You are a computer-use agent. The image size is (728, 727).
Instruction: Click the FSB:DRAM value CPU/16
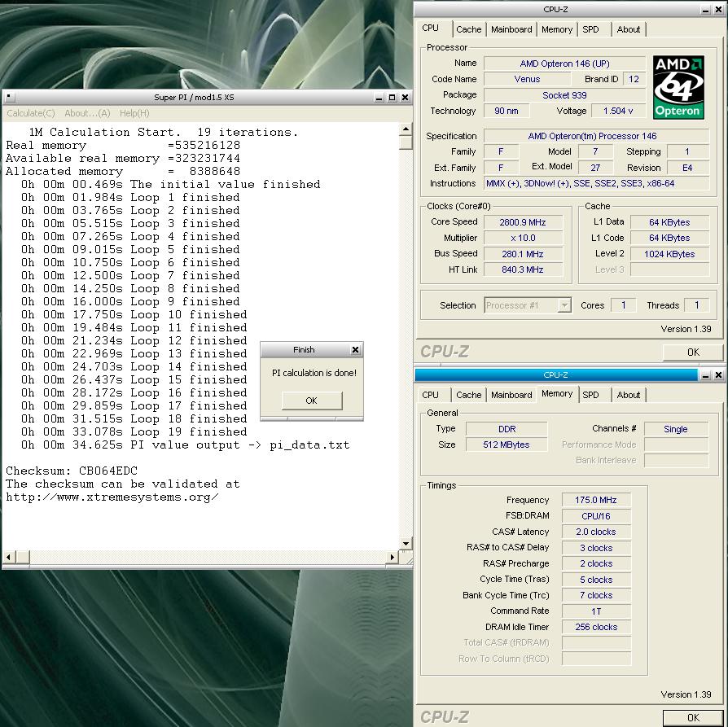pos(596,516)
